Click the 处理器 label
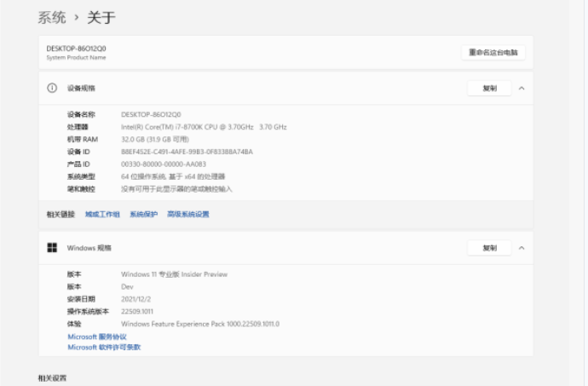The width and height of the screenshot is (588, 386). [x=78, y=127]
